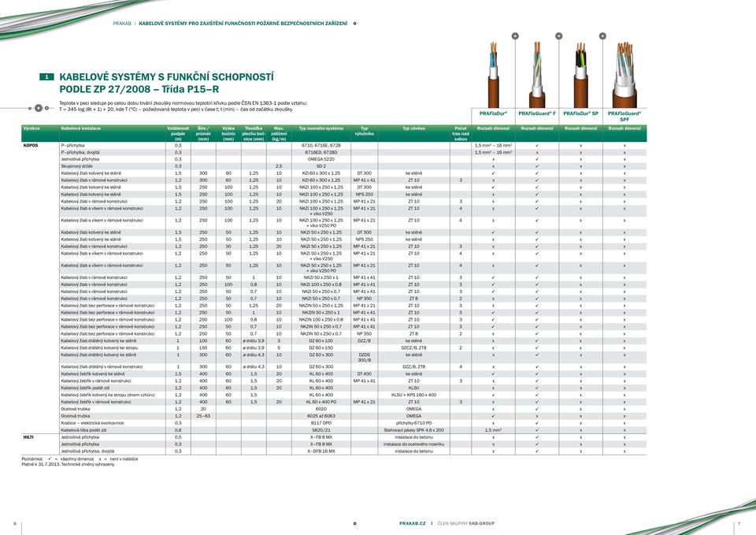The image size is (756, 535).
Task: Click the '6716ED, 6728D' cell
Action: tap(321, 152)
